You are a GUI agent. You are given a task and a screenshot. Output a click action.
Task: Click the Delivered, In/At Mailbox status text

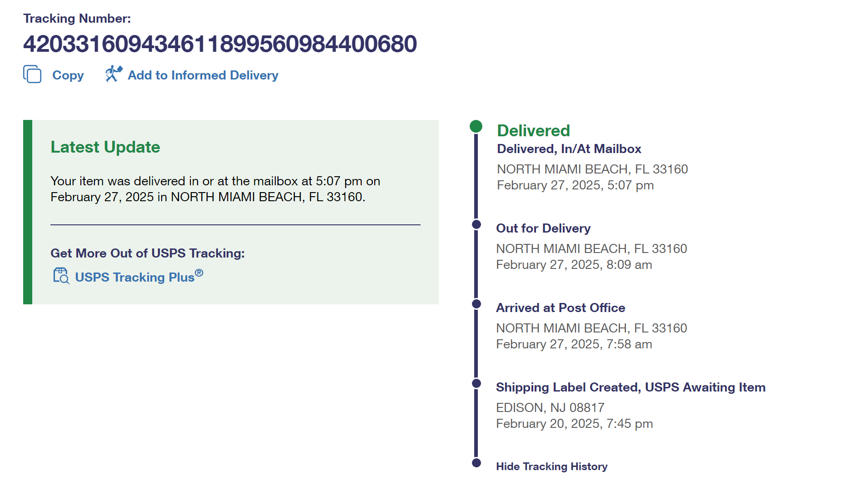tap(569, 149)
